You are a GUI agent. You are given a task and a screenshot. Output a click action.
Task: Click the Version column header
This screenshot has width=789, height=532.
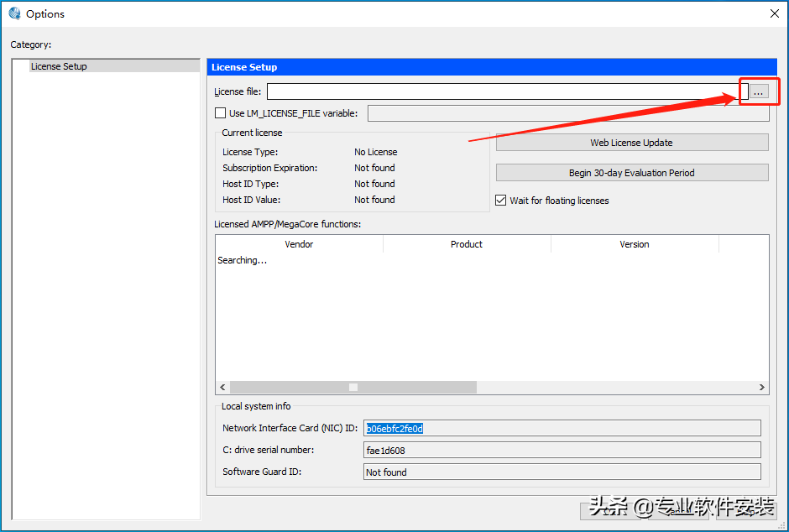coord(635,244)
